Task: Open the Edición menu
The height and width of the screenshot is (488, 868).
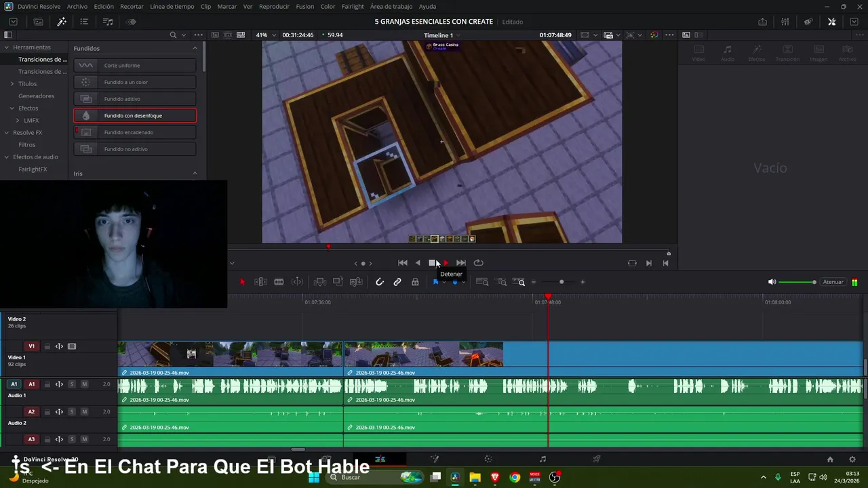Action: click(x=104, y=6)
